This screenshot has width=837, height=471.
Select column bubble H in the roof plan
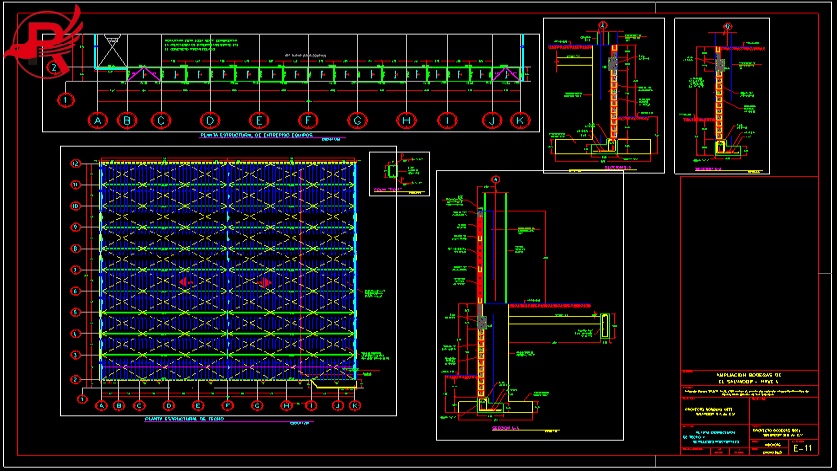(x=286, y=406)
